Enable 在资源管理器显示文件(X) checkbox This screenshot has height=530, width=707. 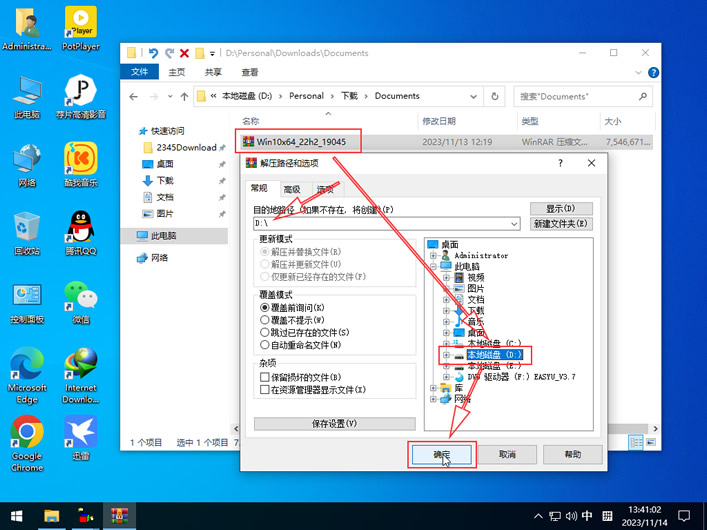(265, 390)
